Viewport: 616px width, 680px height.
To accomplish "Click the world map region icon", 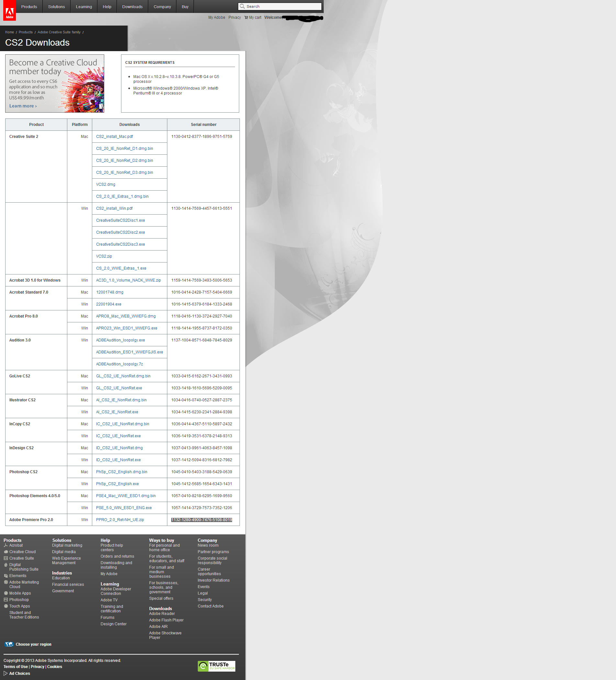I will click(9, 644).
